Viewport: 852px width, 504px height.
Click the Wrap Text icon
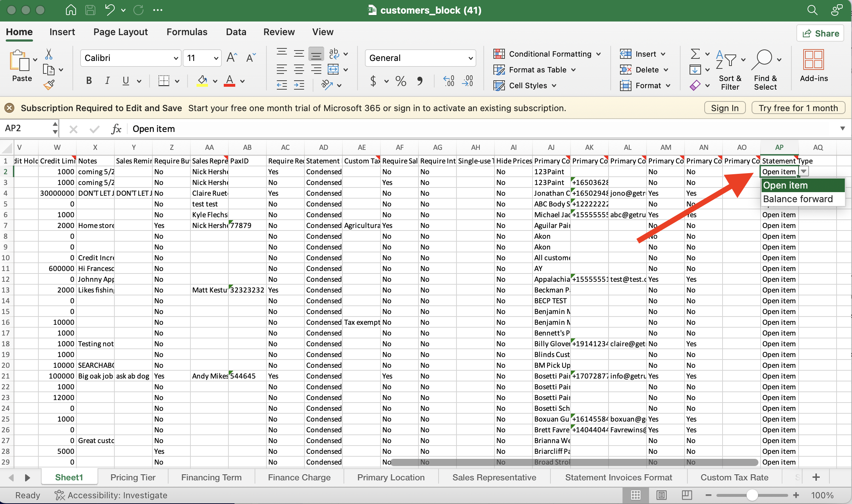[x=334, y=54]
